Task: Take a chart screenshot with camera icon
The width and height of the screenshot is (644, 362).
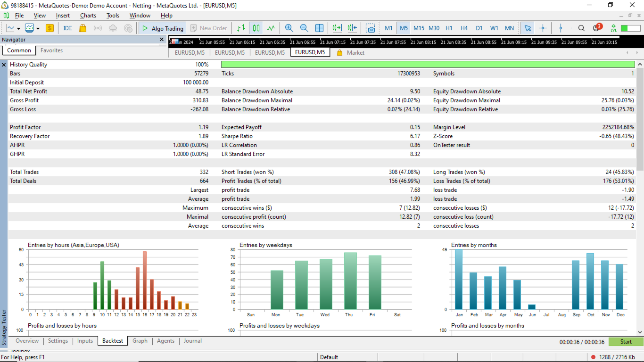Action: tap(371, 28)
